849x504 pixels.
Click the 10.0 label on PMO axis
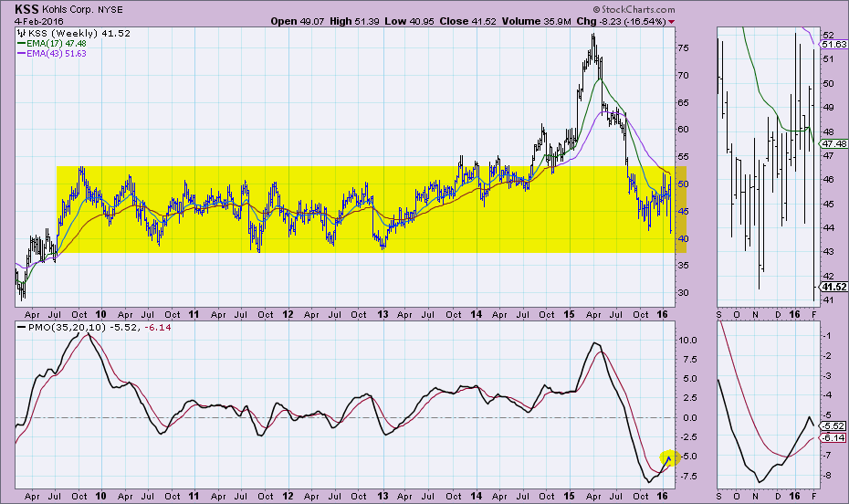pyautogui.click(x=688, y=340)
